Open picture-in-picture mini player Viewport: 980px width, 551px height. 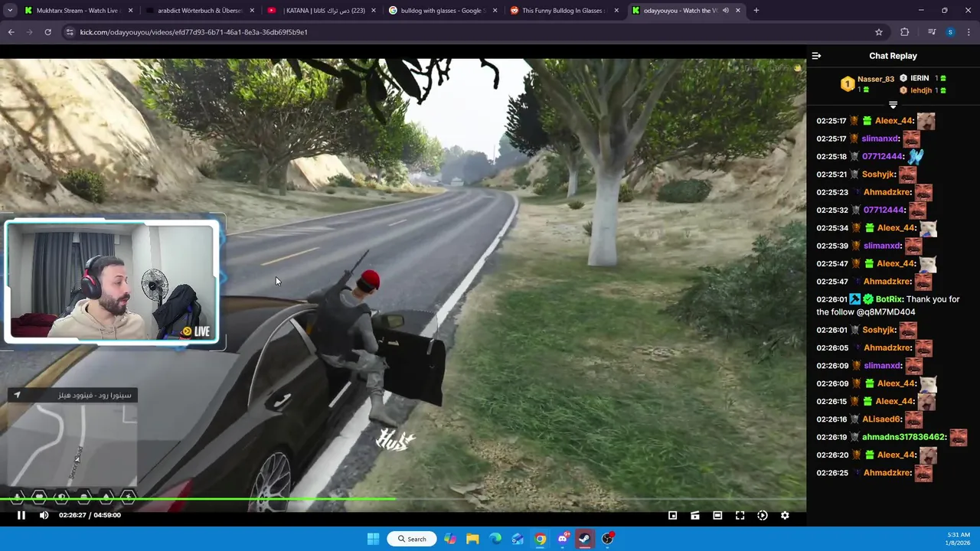point(673,515)
